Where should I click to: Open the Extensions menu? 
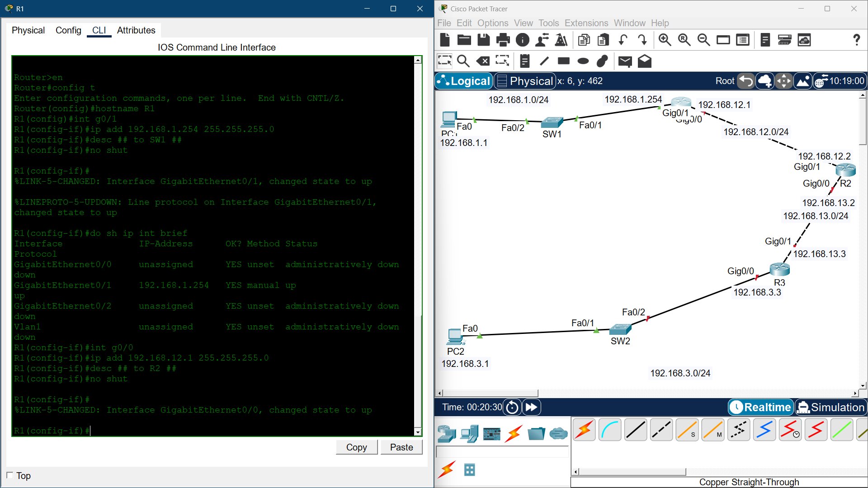pos(586,23)
